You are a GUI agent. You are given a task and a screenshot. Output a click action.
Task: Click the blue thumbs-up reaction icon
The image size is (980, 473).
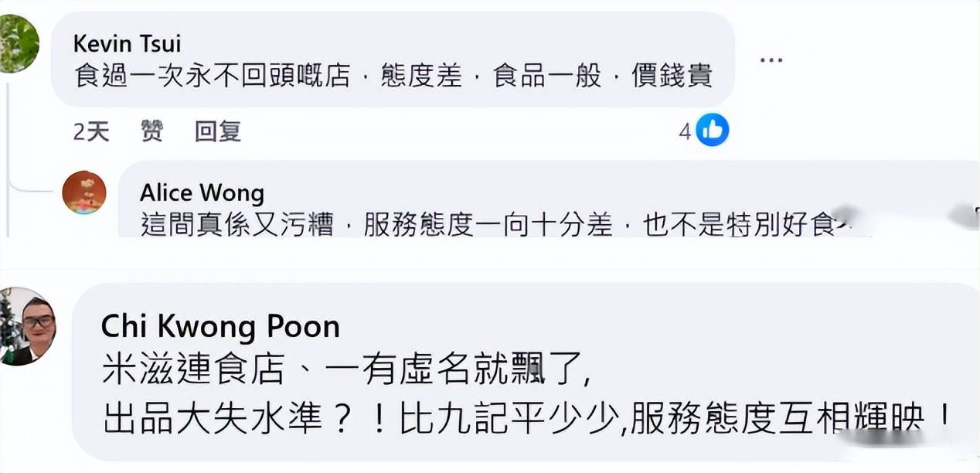tap(712, 131)
